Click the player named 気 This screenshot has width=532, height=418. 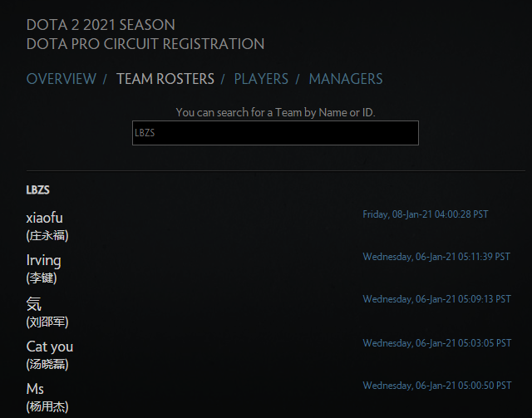click(34, 303)
